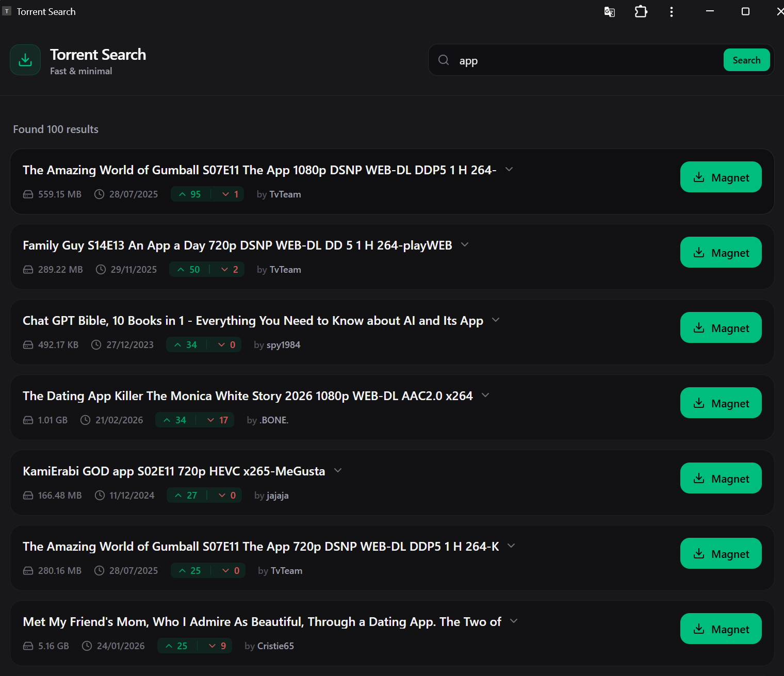Open the browser three-dot menu
This screenshot has height=676, width=784.
[672, 11]
